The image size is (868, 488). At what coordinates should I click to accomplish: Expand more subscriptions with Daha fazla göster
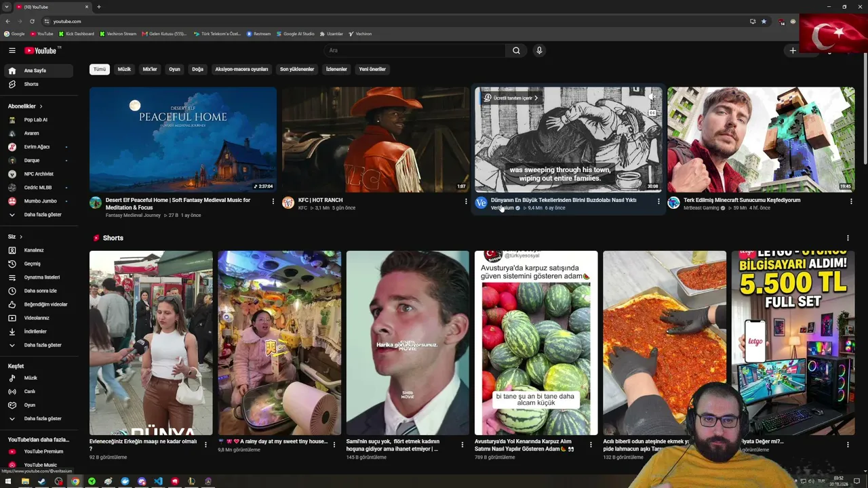pos(39,215)
